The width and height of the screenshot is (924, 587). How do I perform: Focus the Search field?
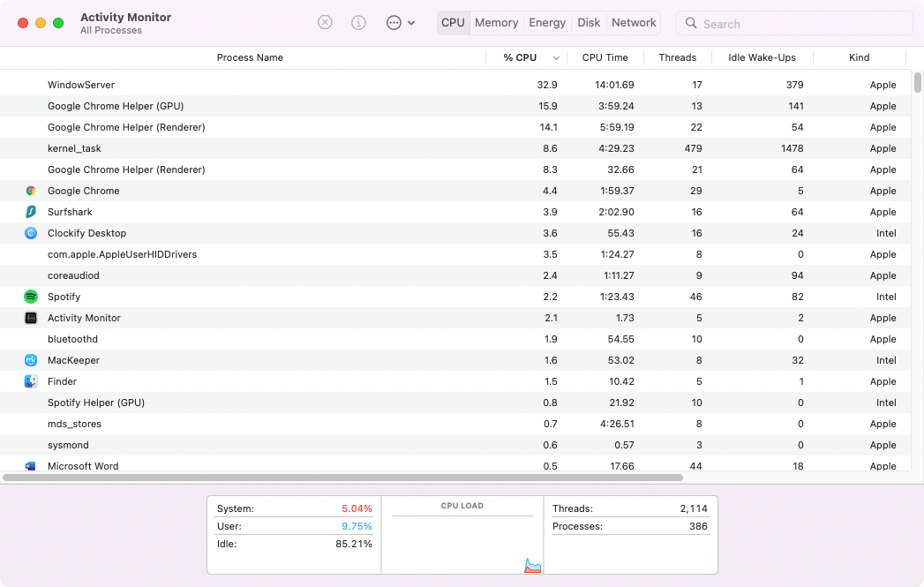coord(794,23)
